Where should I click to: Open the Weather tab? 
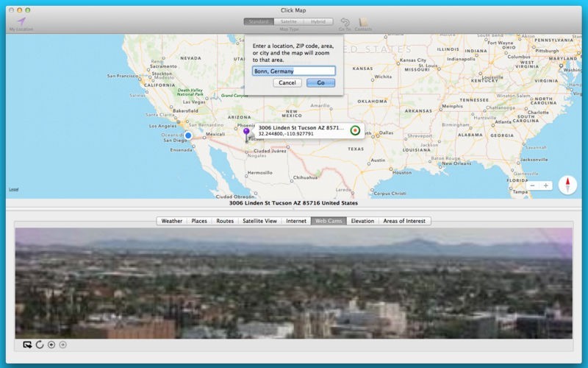(172, 221)
